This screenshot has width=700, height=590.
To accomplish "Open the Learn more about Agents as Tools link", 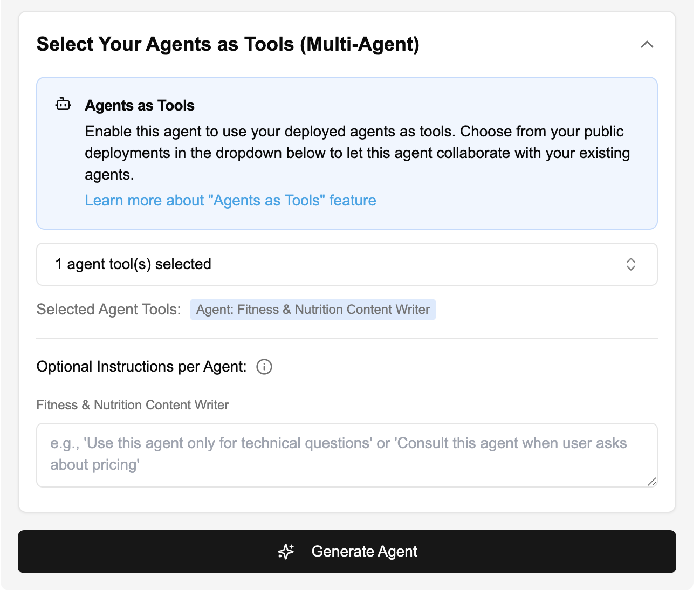I will [230, 201].
